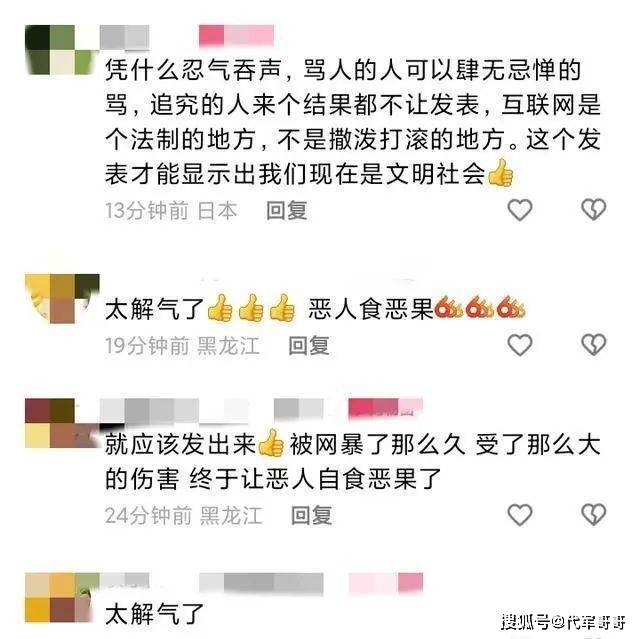This screenshot has height=639, width=640.
Task: Open avatar of the last 太解气了 commenter
Action: pyautogui.click(x=62, y=597)
